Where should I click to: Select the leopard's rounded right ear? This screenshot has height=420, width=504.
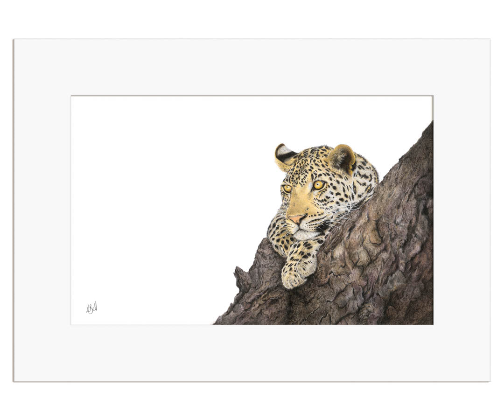coord(343,158)
